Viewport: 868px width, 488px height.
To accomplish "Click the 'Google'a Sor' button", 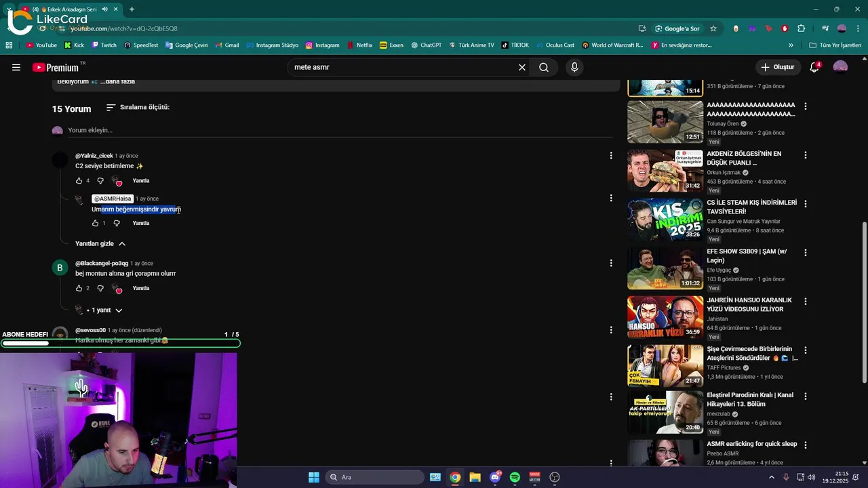I will point(677,28).
